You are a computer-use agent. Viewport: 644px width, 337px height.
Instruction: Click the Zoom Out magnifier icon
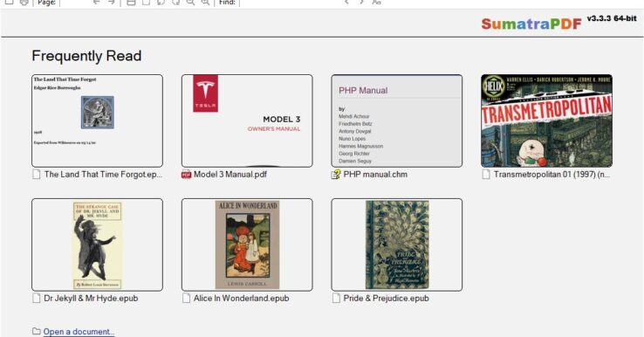[x=190, y=2]
